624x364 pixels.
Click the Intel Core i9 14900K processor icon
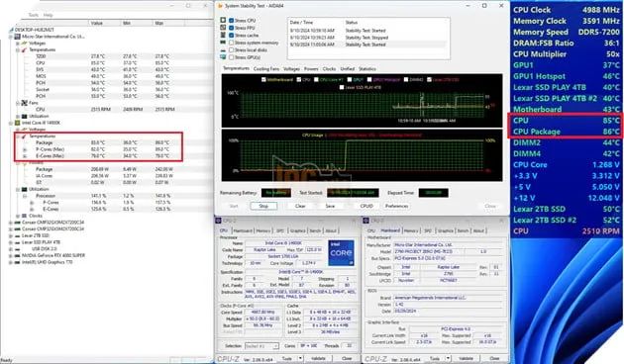point(18,123)
